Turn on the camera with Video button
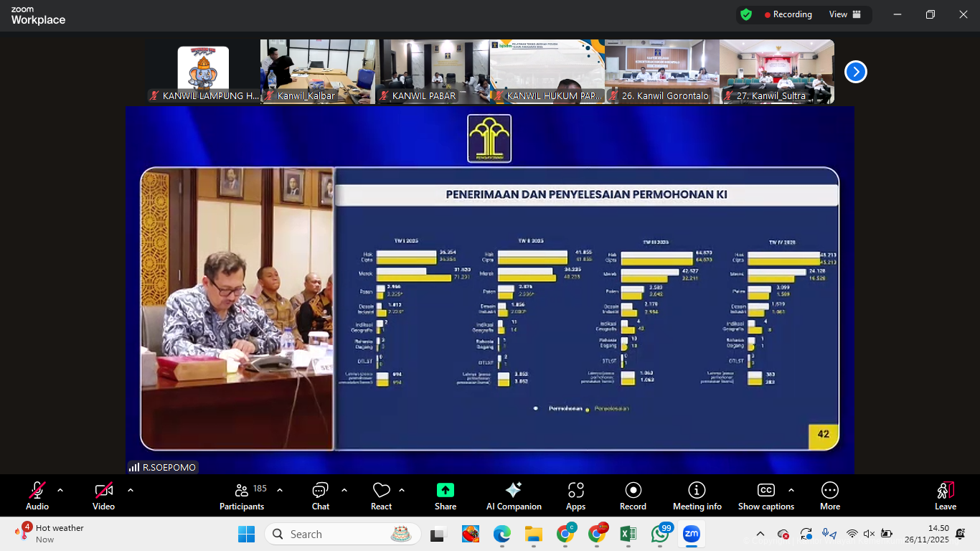Viewport: 980px width, 551px height. 103,496
